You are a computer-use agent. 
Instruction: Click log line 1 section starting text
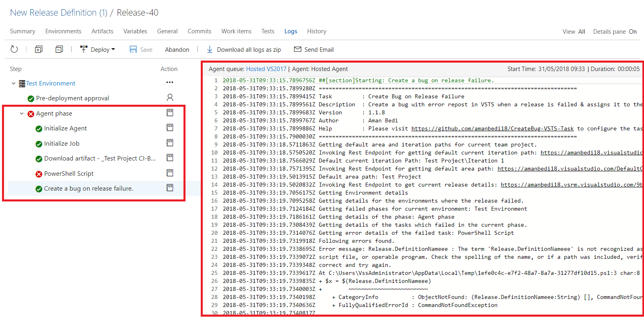[406, 80]
